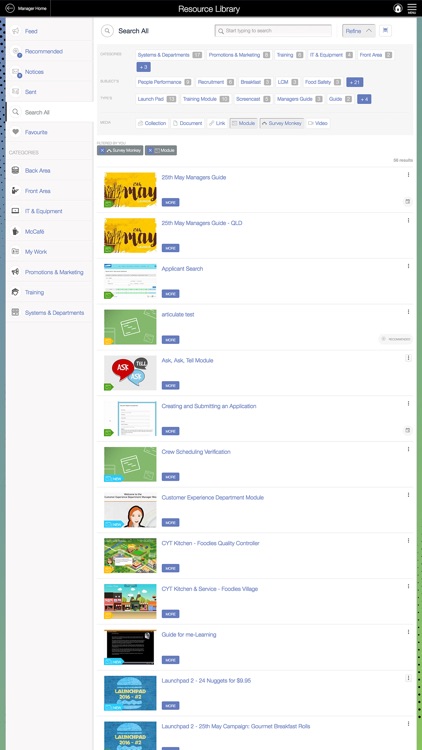Expand +4 more types
The image size is (422, 750).
click(x=364, y=99)
